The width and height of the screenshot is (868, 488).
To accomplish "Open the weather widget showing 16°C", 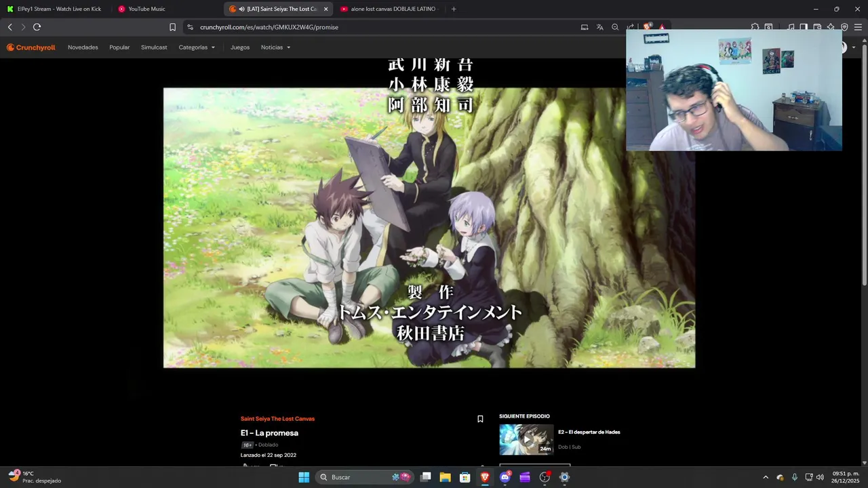I will click(35, 477).
